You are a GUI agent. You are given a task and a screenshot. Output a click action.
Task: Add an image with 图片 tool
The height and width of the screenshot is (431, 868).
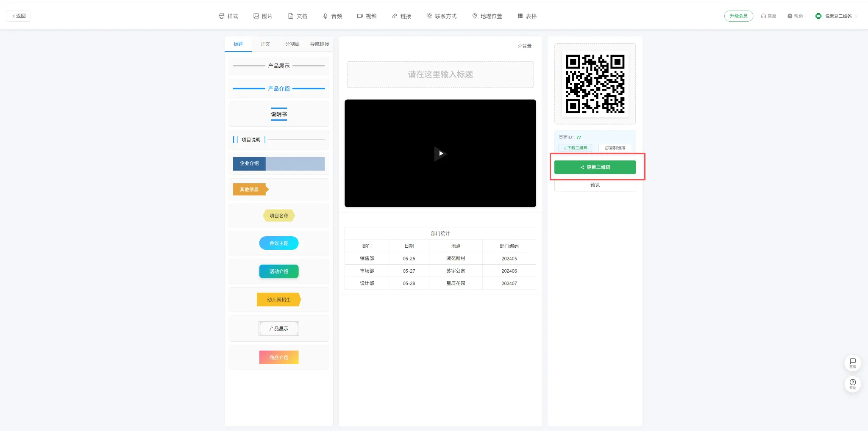click(263, 16)
